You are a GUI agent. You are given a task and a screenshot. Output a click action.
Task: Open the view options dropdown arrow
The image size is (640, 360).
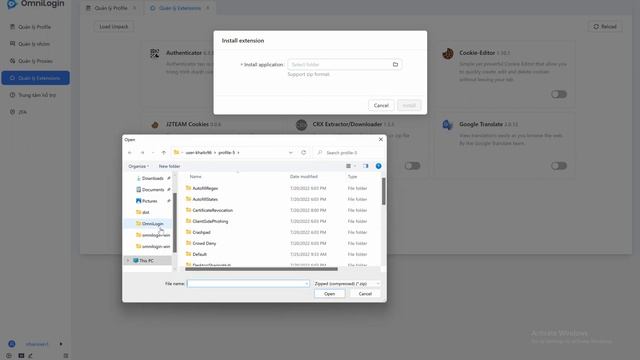coord(355,166)
